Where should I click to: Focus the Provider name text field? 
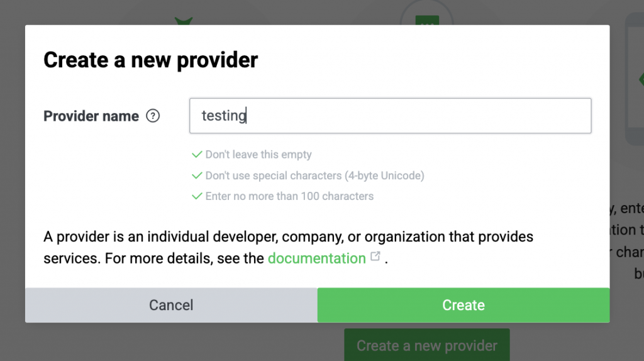[x=390, y=116]
